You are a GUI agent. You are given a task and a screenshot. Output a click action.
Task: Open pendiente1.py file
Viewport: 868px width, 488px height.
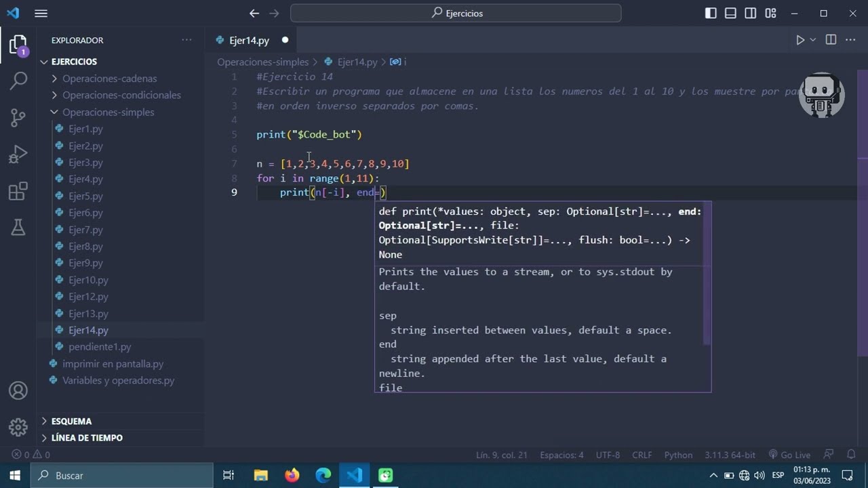coord(100,347)
